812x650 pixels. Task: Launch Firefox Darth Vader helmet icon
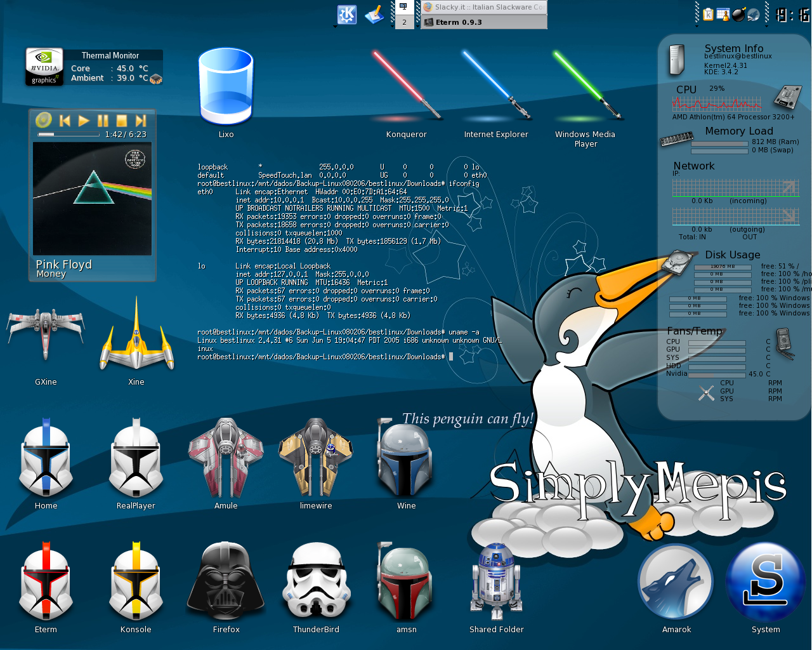(226, 581)
